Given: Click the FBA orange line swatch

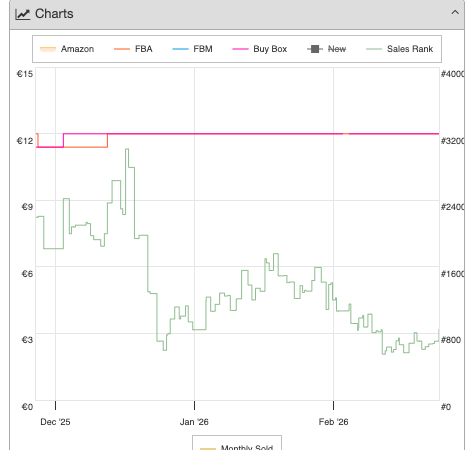Looking at the screenshot, I should click(122, 49).
